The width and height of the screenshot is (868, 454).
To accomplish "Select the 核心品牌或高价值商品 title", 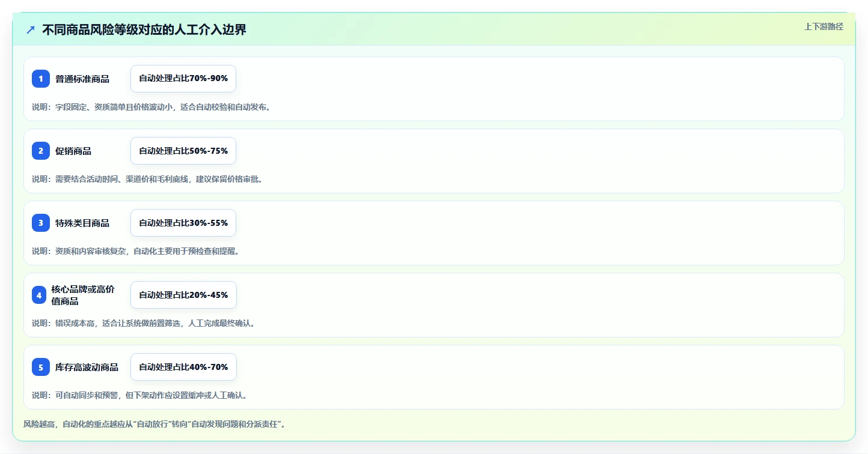I will (83, 295).
